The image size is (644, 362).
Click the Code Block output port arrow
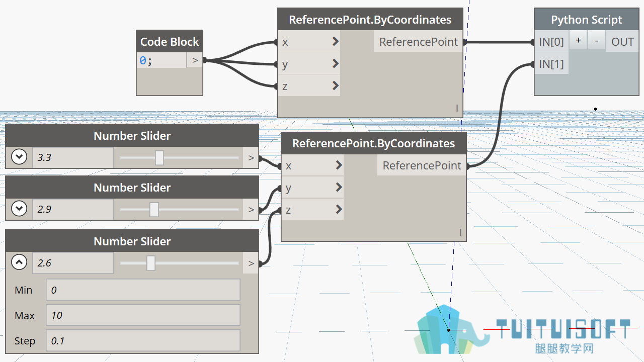tap(195, 60)
